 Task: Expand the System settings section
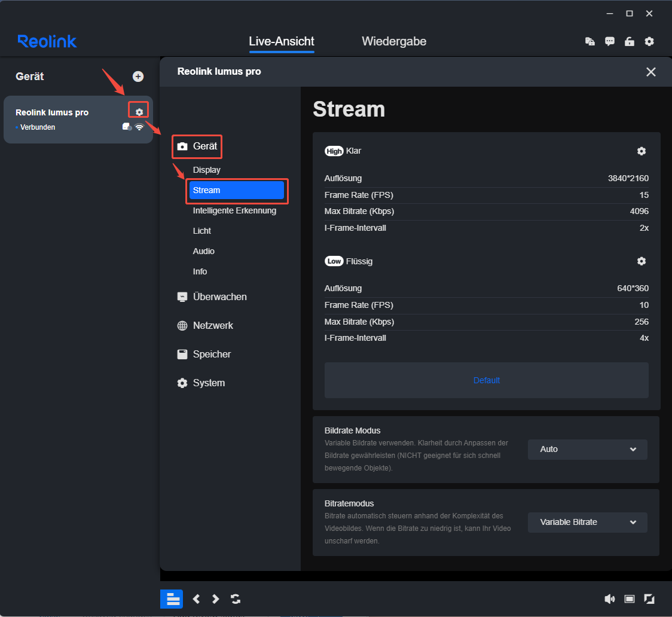(x=201, y=383)
